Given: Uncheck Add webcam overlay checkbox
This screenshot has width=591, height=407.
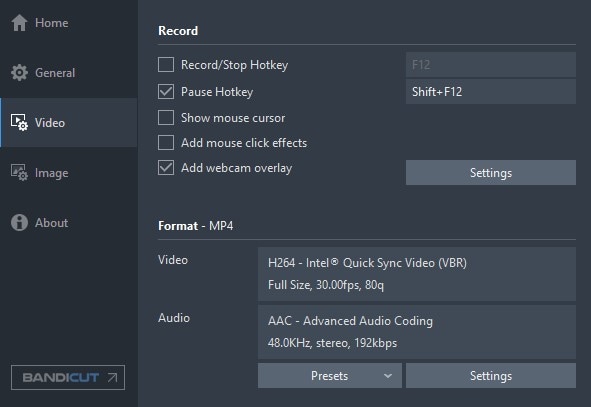Looking at the screenshot, I should pos(166,168).
